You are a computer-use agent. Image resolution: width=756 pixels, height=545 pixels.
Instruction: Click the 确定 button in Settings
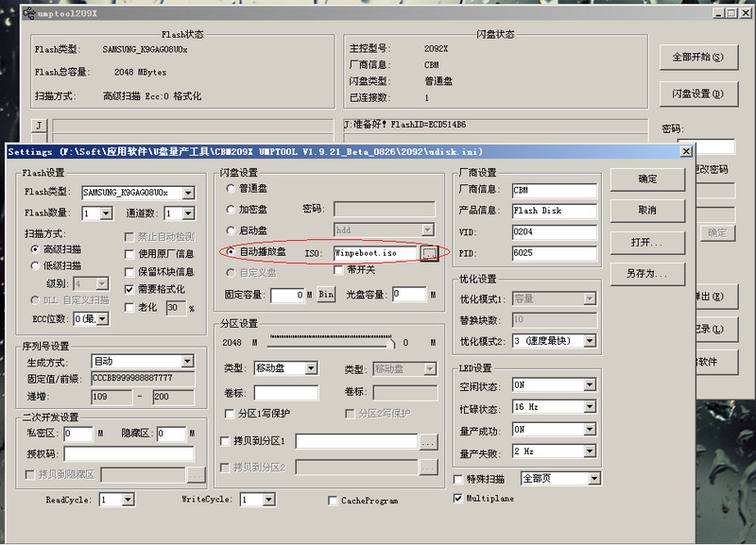point(647,179)
